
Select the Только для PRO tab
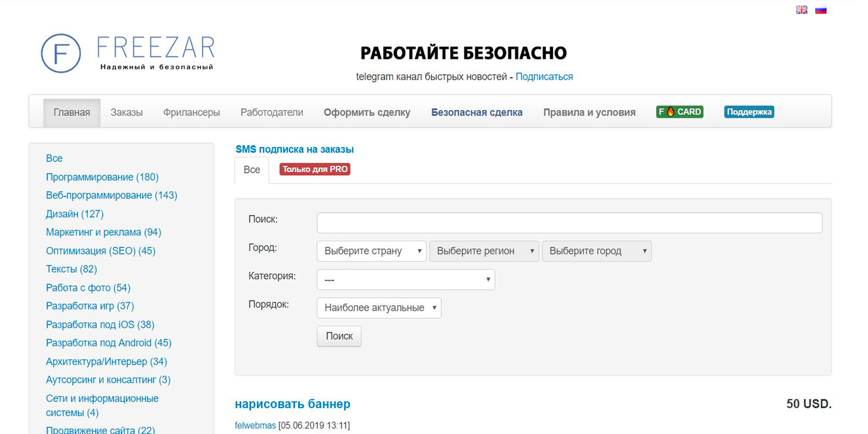[315, 169]
